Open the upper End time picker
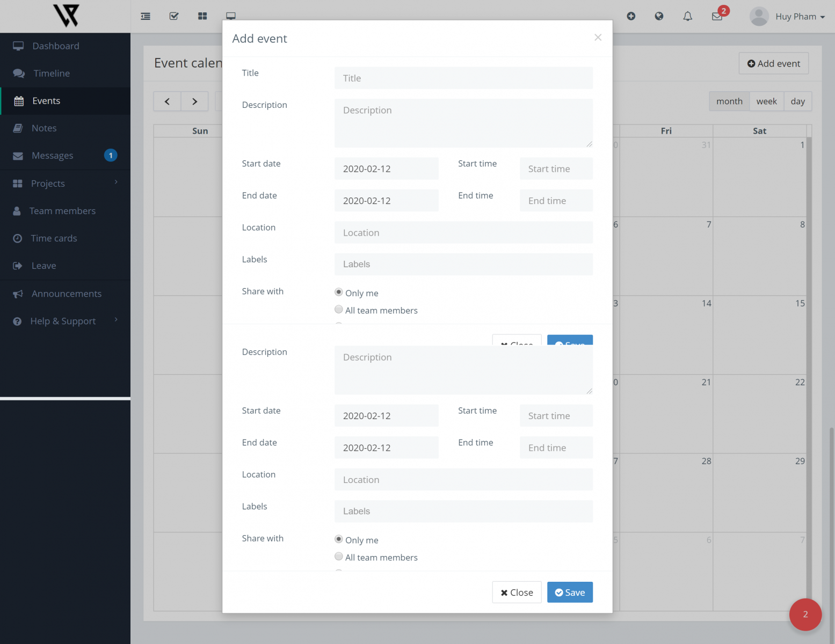 [556, 201]
